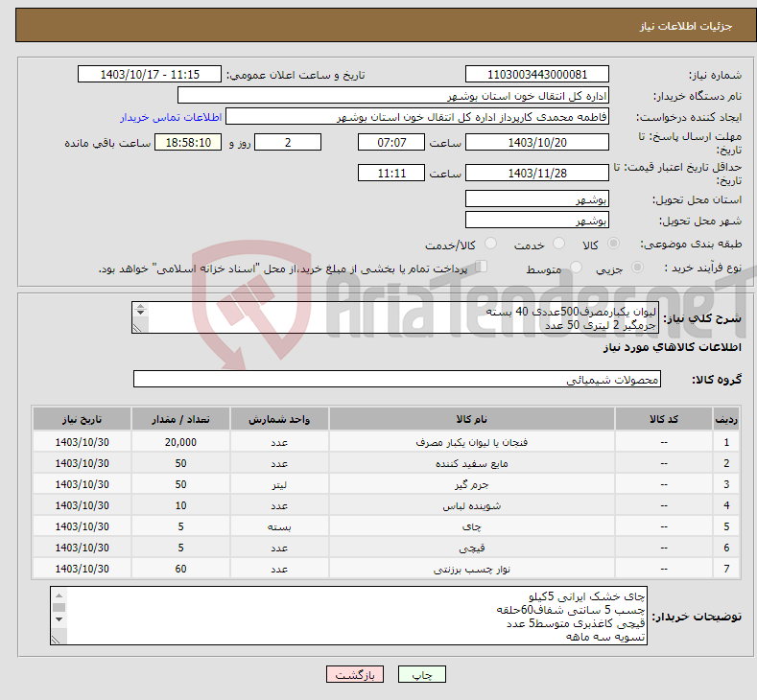Click item name جرم گیر
757x700 pixels.
472,485
